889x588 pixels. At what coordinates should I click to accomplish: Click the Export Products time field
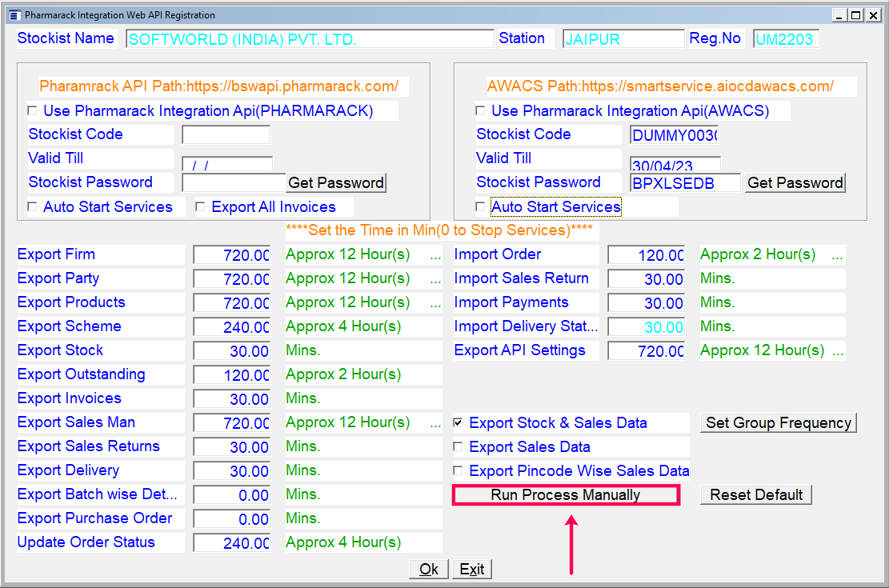[232, 302]
